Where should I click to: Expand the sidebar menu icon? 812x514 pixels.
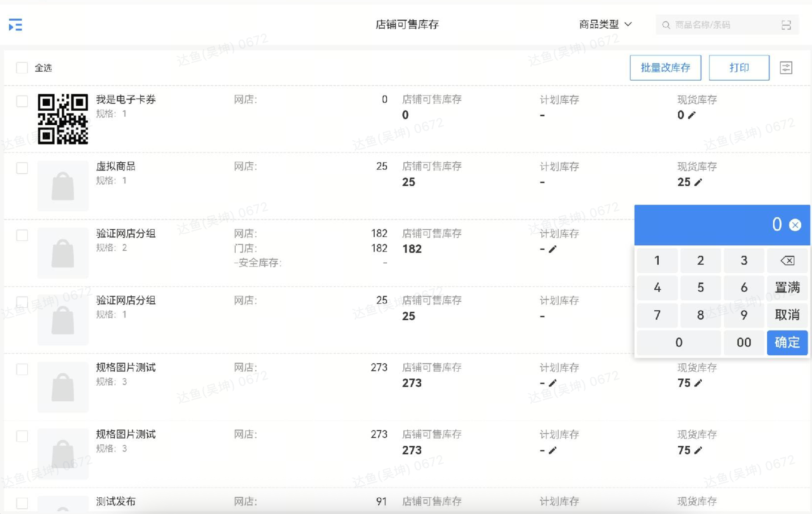(x=15, y=25)
